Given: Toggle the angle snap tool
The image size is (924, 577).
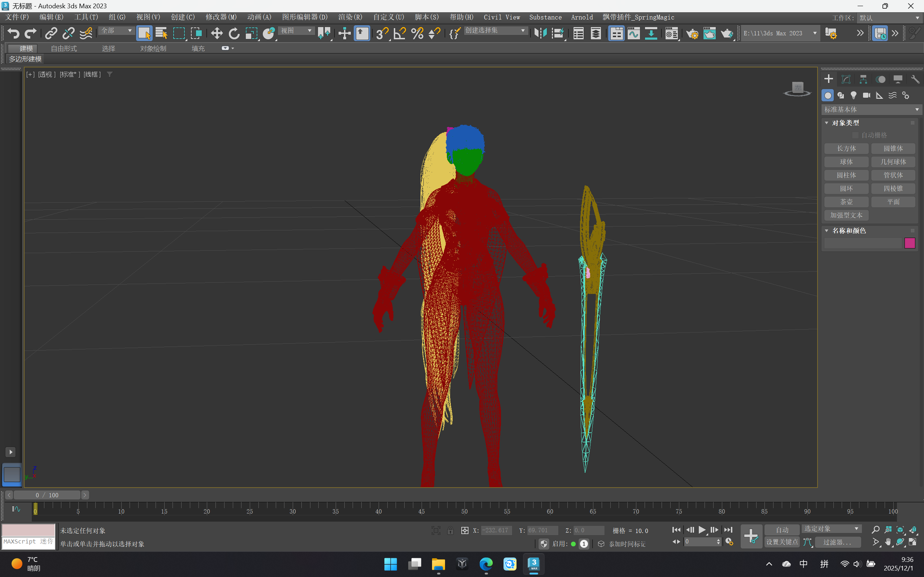Looking at the screenshot, I should (400, 34).
